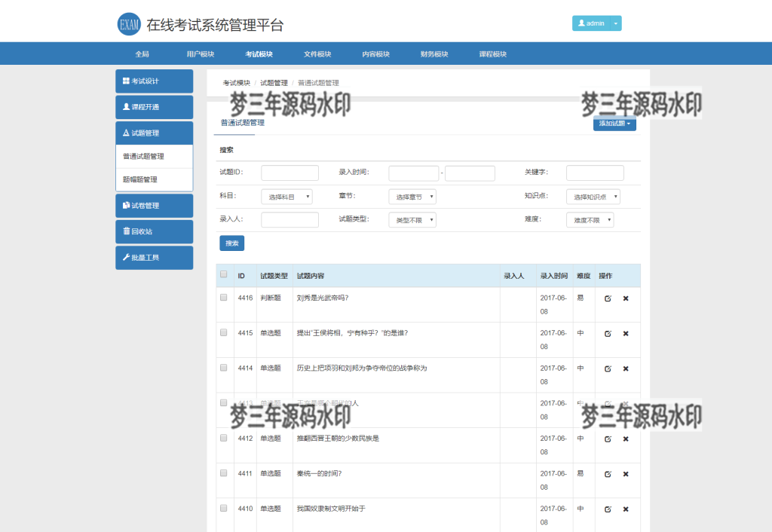Open 回收站 in the sidebar
The width and height of the screenshot is (772, 532).
coord(154,231)
